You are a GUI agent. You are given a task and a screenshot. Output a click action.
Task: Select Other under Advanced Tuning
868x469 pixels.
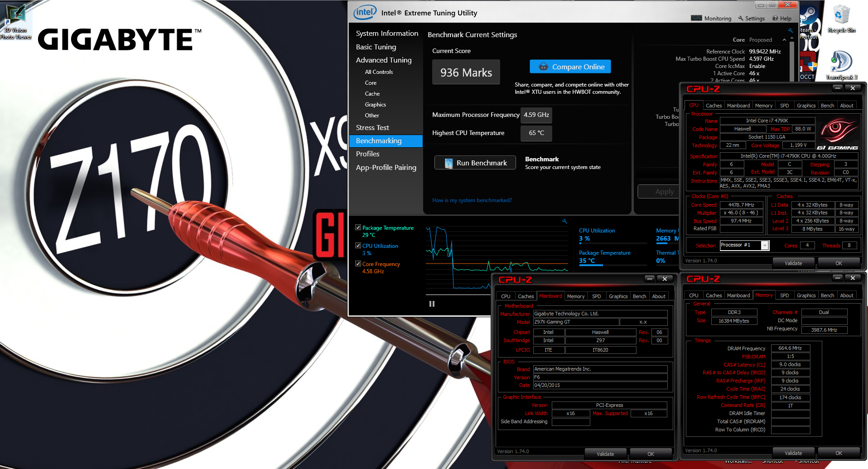pyautogui.click(x=372, y=115)
